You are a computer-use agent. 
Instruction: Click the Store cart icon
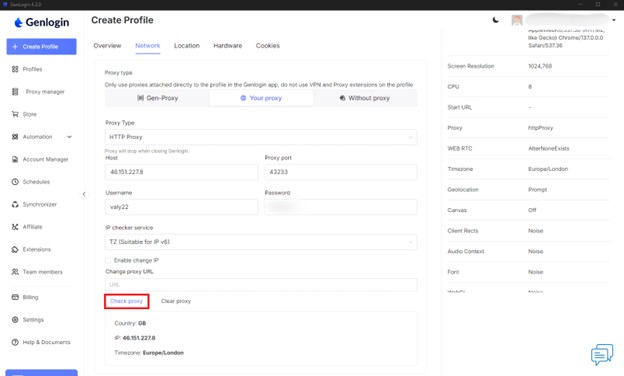(15, 114)
